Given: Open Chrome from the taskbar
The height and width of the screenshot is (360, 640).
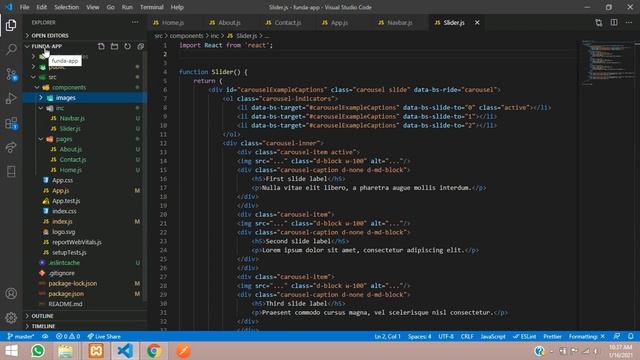Looking at the screenshot, I should pos(154,351).
